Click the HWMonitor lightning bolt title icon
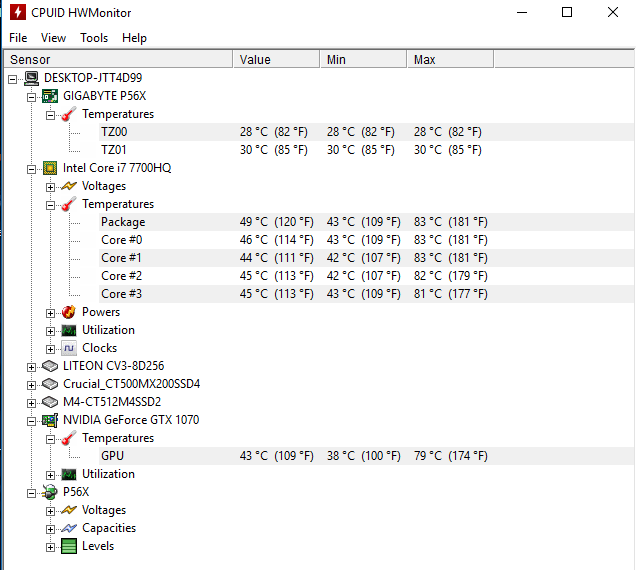This screenshot has height=570, width=636. pyautogui.click(x=17, y=12)
